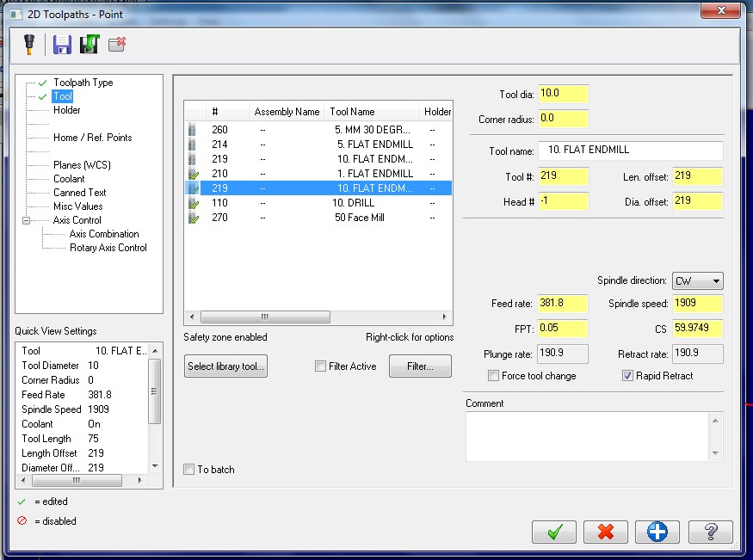753x560 pixels.
Task: Click the Quick View vertical scrollbar thumb
Action: click(x=154, y=391)
